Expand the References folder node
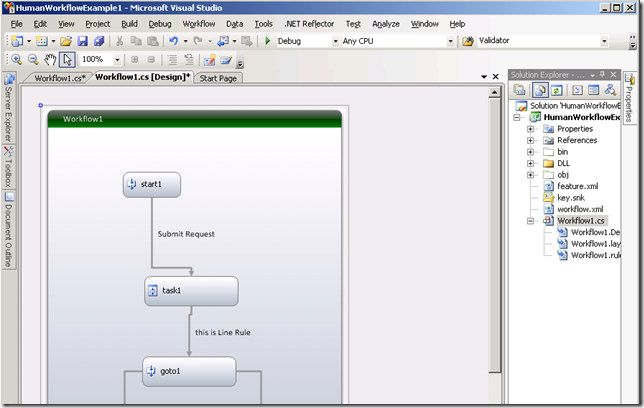The height and width of the screenshot is (408, 644). [531, 140]
